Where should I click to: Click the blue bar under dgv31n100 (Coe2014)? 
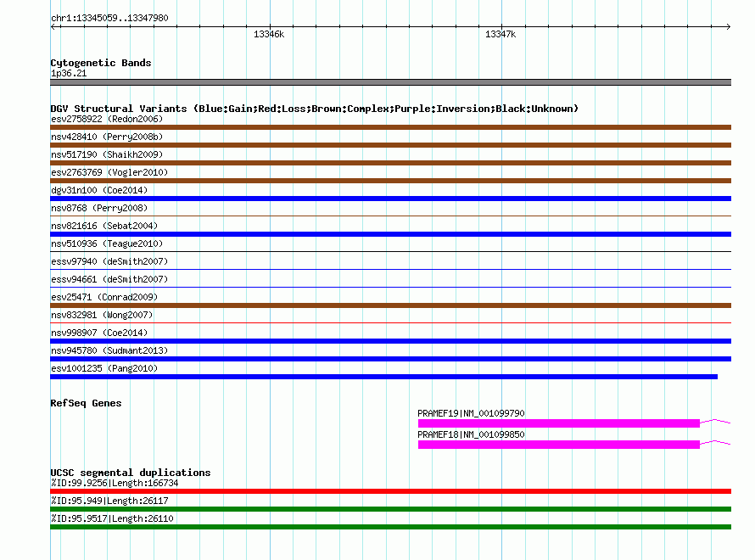390,199
